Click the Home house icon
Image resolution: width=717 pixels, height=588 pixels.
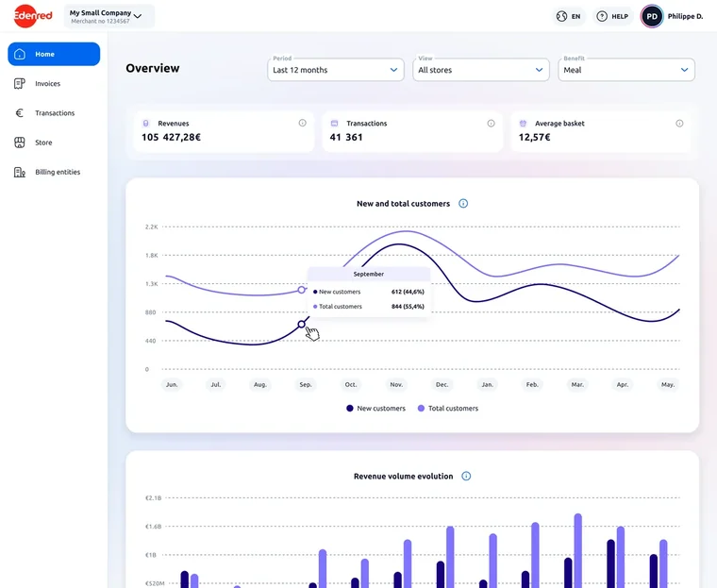[20, 54]
